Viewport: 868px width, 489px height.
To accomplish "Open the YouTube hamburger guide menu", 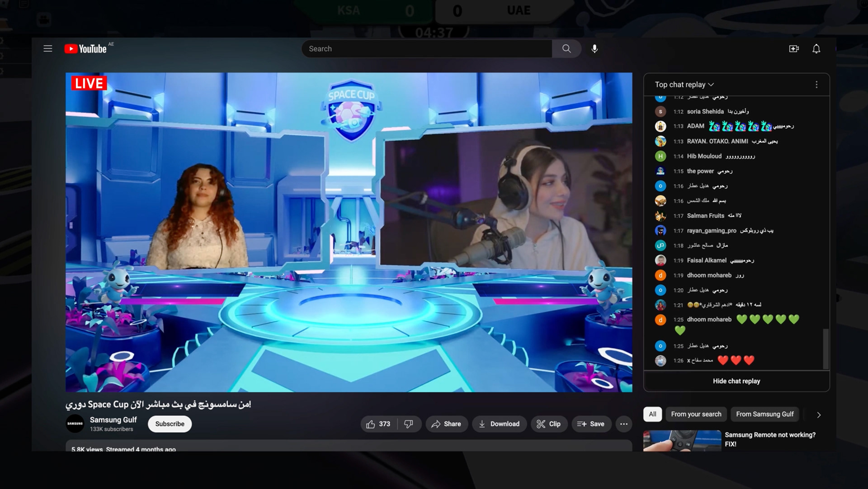I will pos(48,49).
